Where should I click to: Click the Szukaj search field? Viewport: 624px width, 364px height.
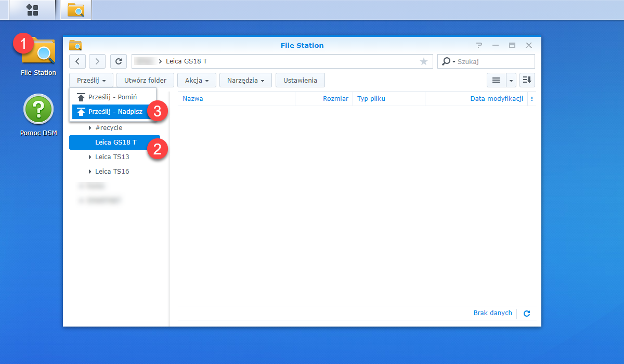(x=486, y=61)
